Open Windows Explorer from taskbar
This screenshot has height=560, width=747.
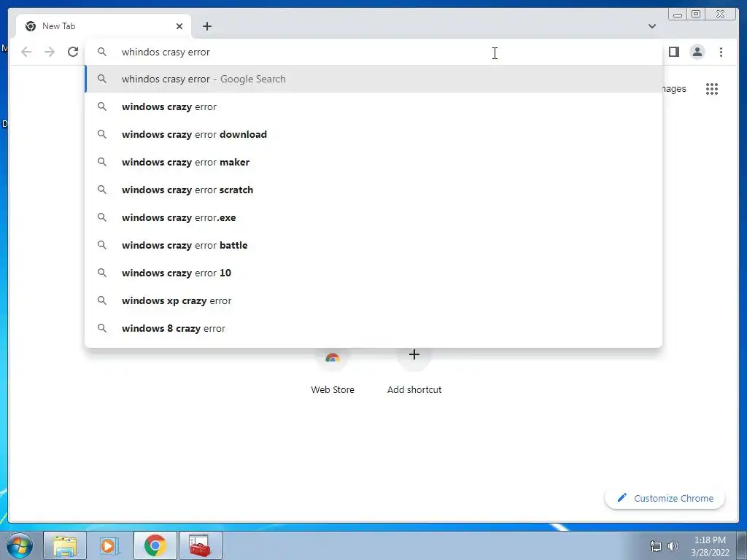65,545
